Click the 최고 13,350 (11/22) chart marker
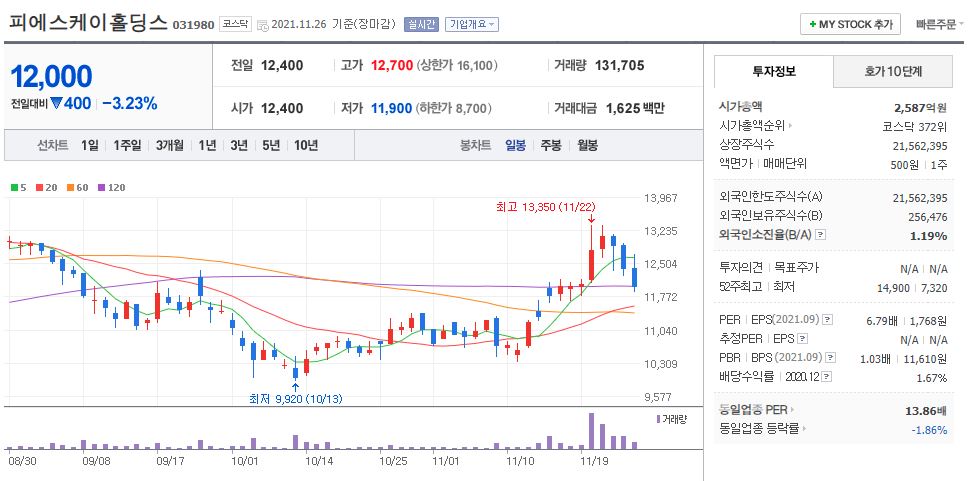Screen dimensions: 970x481 pyautogui.click(x=546, y=207)
